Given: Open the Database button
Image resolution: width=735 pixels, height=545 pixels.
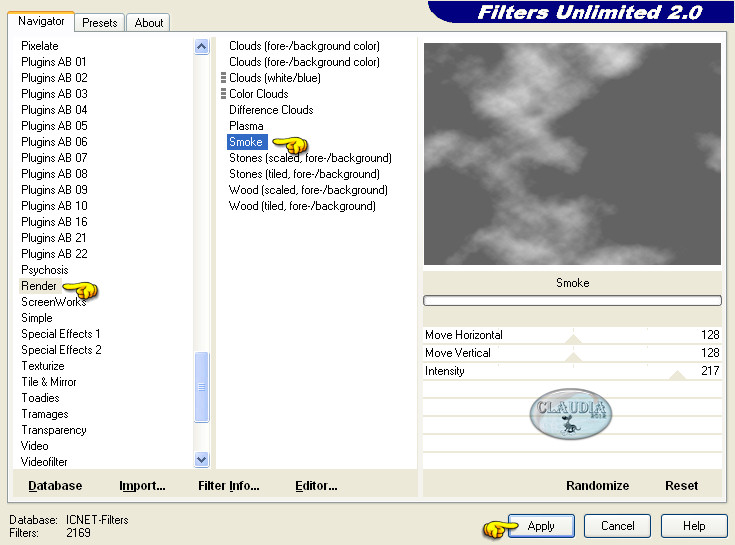Looking at the screenshot, I should (x=55, y=485).
